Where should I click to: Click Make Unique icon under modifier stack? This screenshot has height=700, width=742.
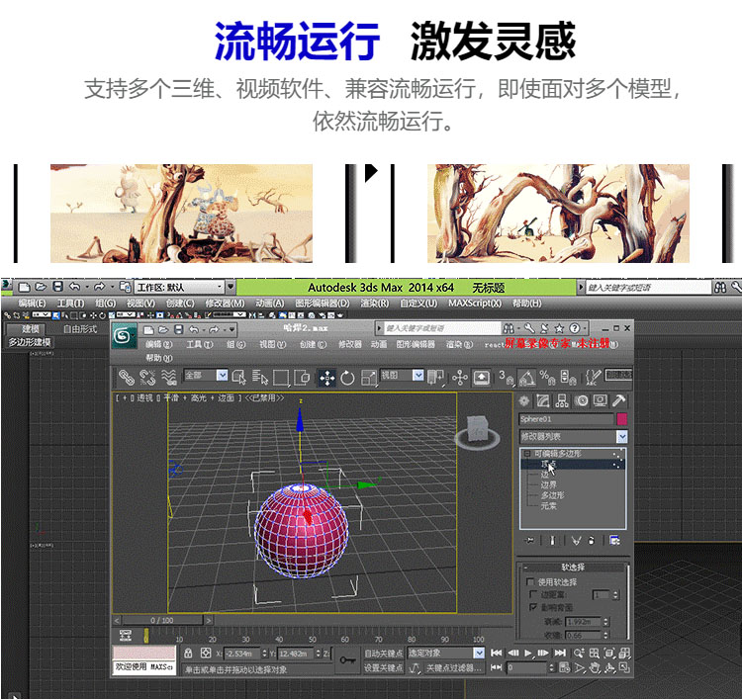[x=576, y=540]
